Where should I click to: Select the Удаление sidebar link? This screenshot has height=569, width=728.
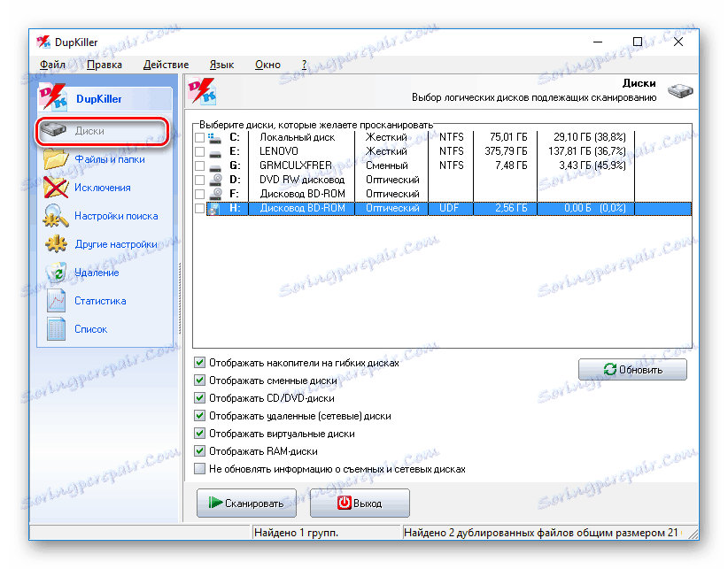(97, 273)
